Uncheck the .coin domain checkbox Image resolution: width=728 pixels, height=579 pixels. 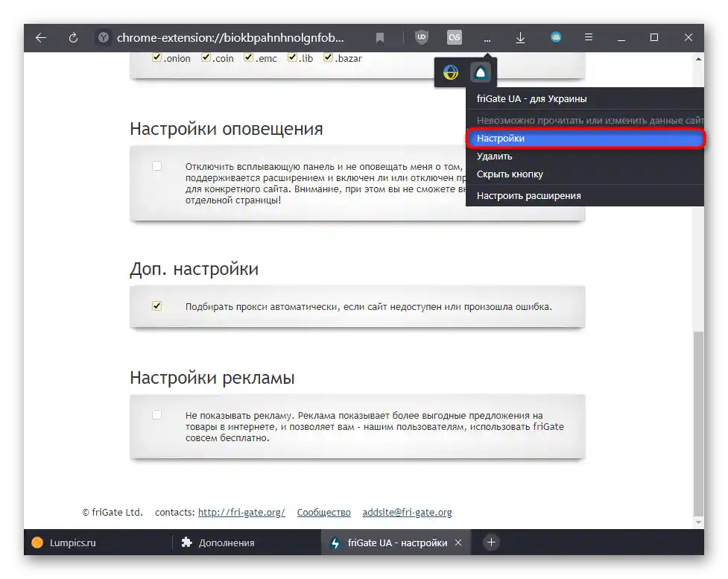(206, 57)
